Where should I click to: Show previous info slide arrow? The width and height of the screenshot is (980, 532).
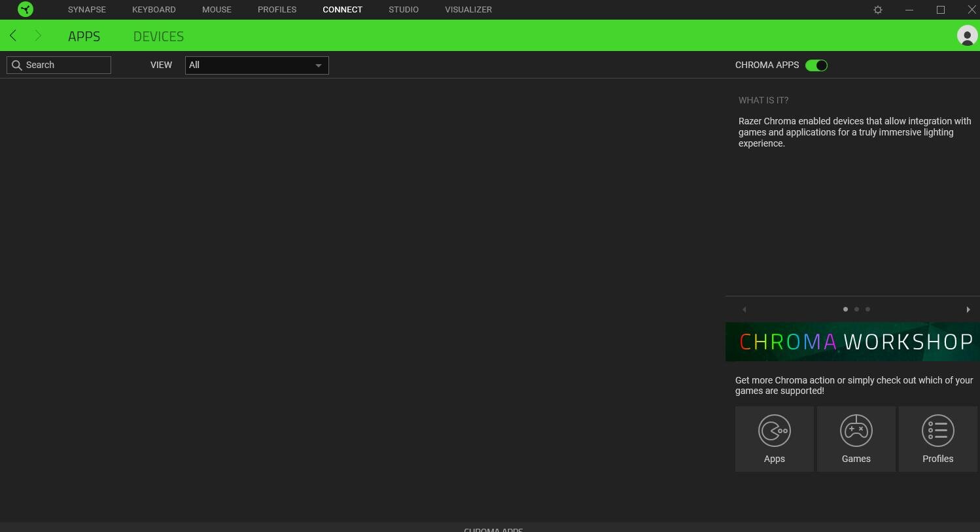point(744,310)
